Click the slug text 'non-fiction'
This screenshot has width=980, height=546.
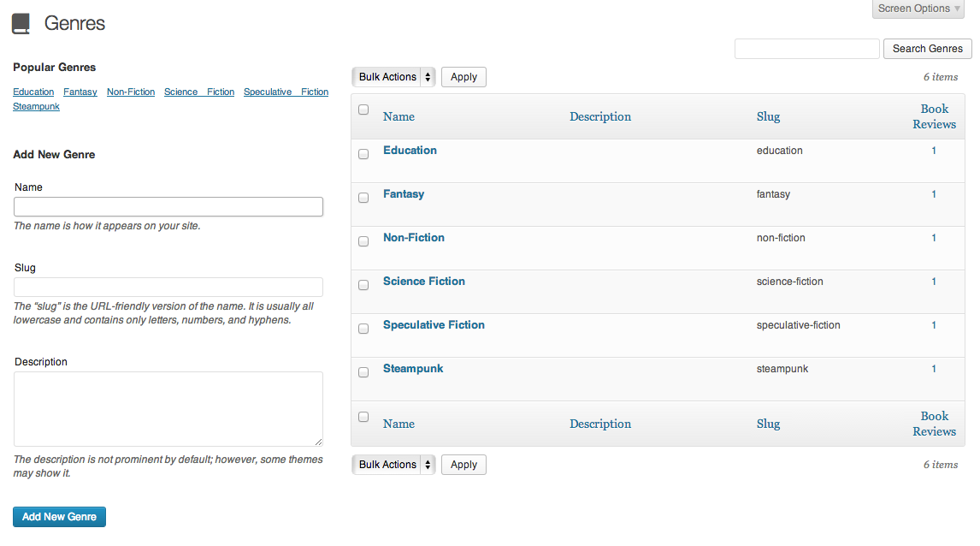pos(781,238)
